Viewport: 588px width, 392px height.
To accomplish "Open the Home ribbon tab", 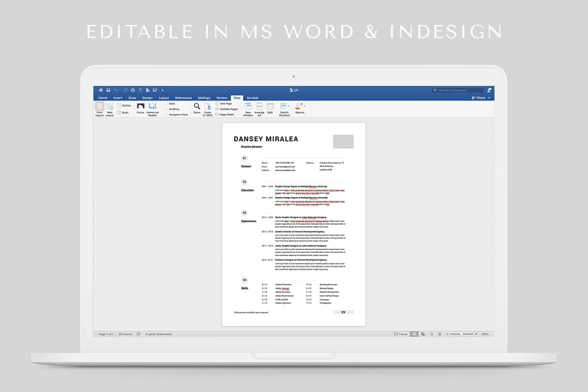I will pos(103,98).
